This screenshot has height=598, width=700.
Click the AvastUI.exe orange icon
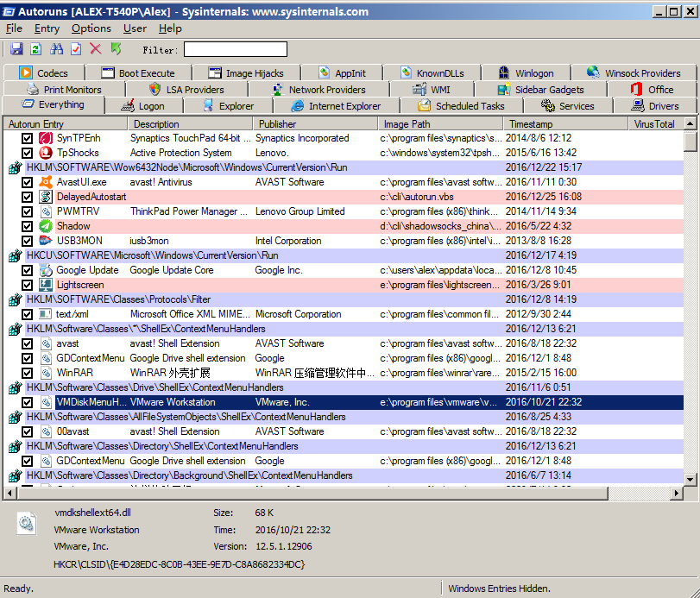point(45,182)
